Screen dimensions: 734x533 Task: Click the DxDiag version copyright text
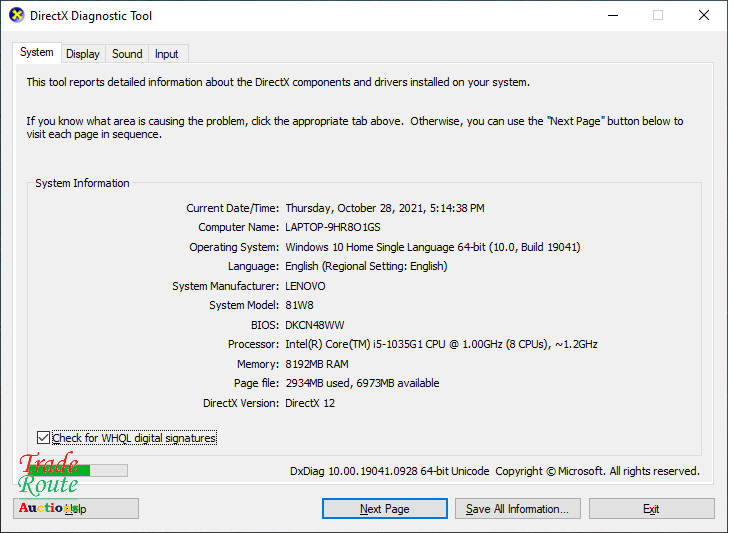[494, 471]
